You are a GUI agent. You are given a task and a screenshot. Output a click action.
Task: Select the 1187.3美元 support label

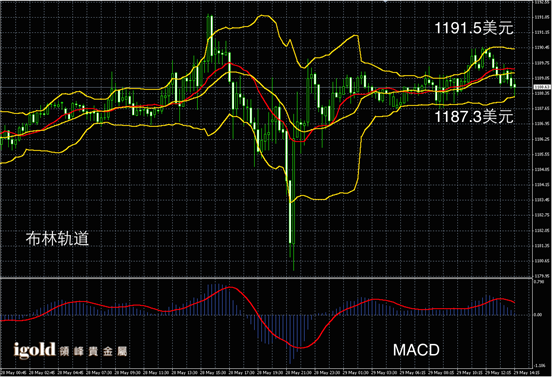474,117
